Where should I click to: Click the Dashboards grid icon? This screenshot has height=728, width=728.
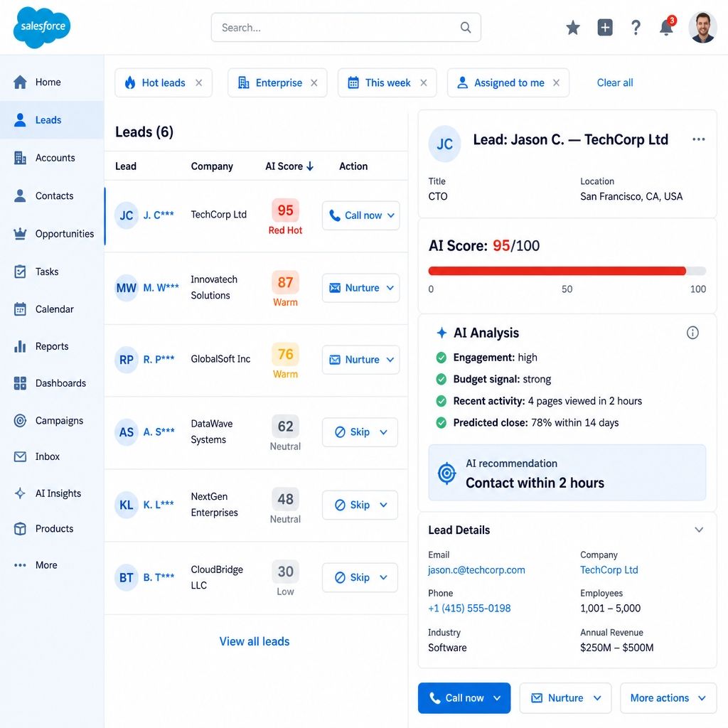[20, 383]
